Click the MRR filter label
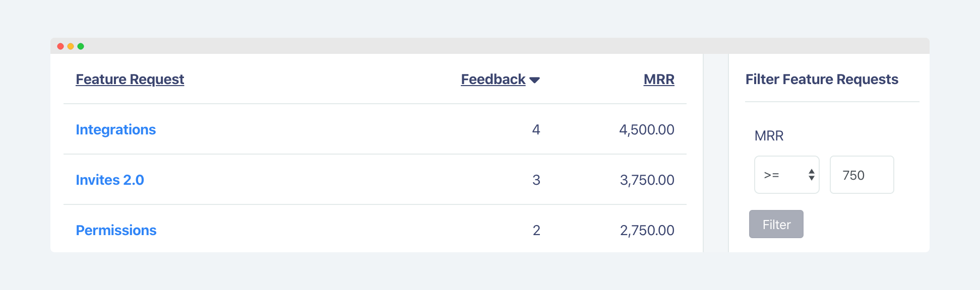980x290 pixels. [x=769, y=135]
